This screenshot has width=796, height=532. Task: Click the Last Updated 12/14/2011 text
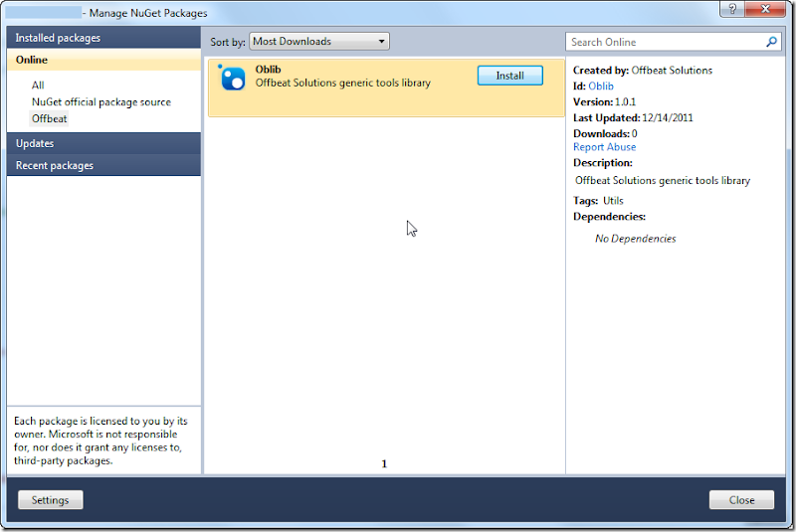pyautogui.click(x=633, y=117)
